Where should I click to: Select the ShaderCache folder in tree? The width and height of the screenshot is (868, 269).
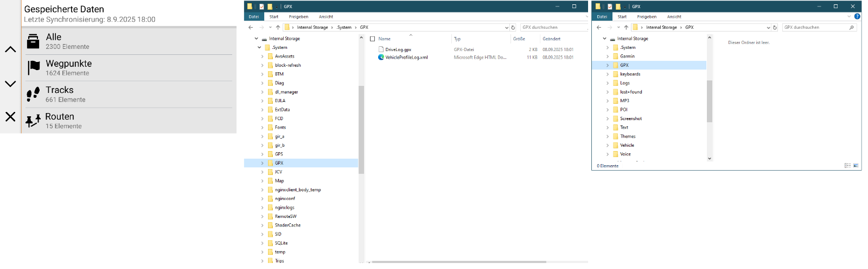288,225
